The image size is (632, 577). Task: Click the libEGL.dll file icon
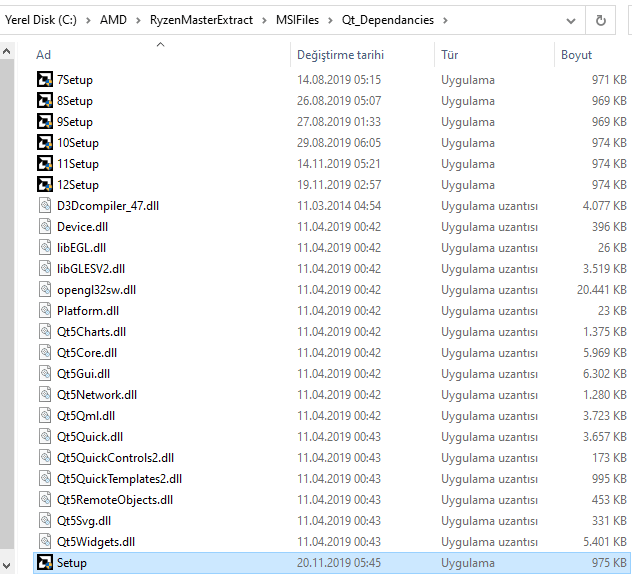(x=45, y=247)
